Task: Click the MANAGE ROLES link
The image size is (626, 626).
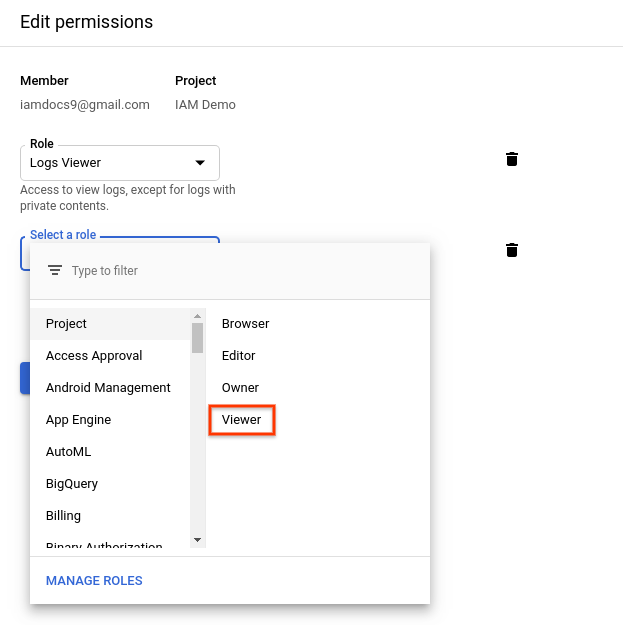Action: click(x=94, y=581)
